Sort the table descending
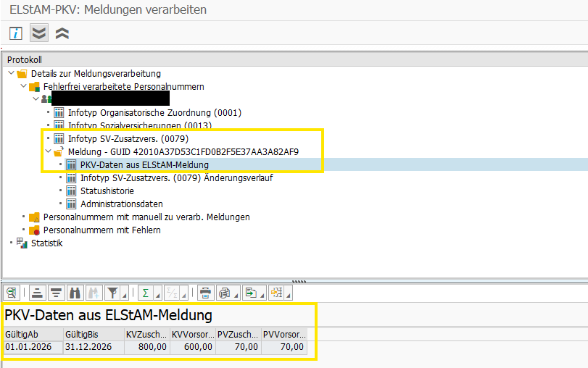This screenshot has width=588, height=368. pos(56,293)
